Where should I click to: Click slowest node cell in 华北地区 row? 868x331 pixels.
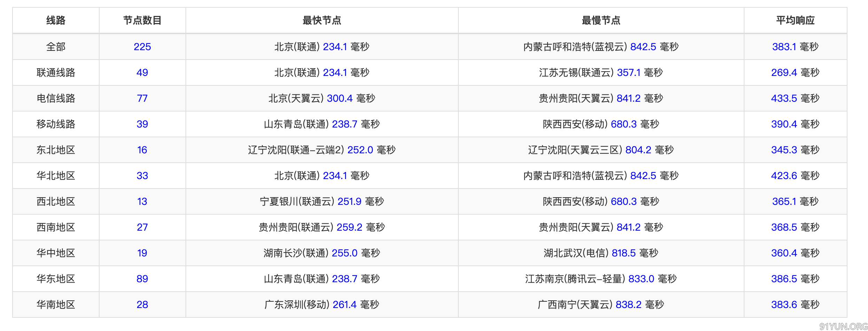tap(601, 176)
